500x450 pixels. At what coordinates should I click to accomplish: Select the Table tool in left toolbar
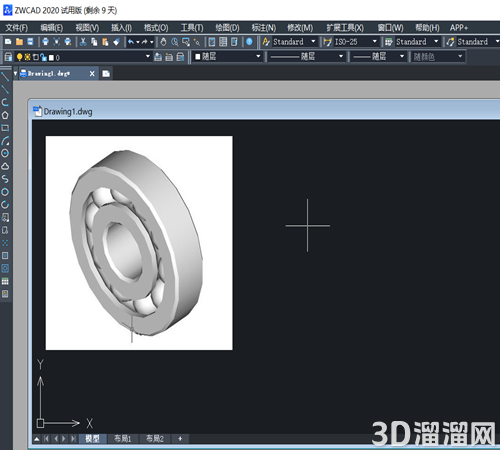click(5, 281)
